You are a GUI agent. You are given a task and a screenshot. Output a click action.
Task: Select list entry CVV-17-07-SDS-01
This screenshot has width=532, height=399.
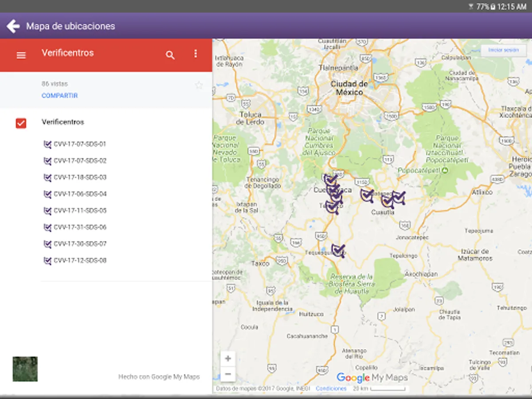tap(80, 144)
